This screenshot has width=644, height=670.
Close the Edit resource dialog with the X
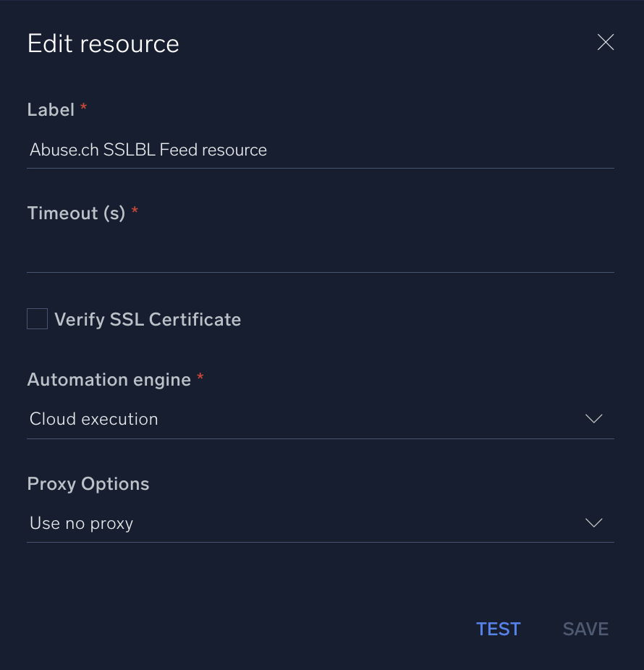click(x=606, y=42)
